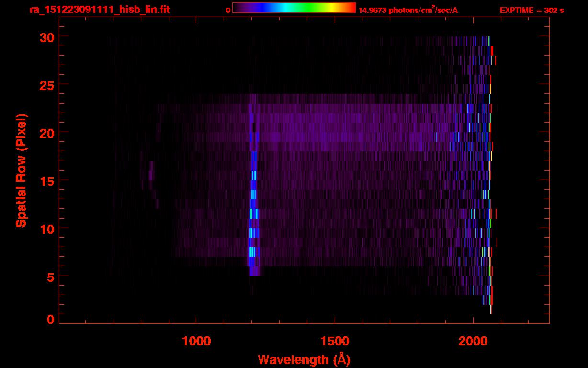Image resolution: width=588 pixels, height=368 pixels.
Task: Click the color bar minimum label 0
Action: coord(228,10)
